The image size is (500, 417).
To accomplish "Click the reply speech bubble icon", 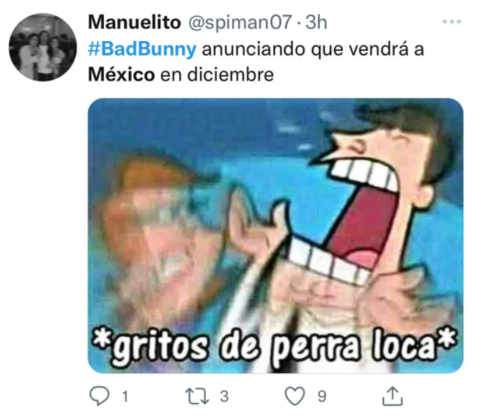I will 99,396.
